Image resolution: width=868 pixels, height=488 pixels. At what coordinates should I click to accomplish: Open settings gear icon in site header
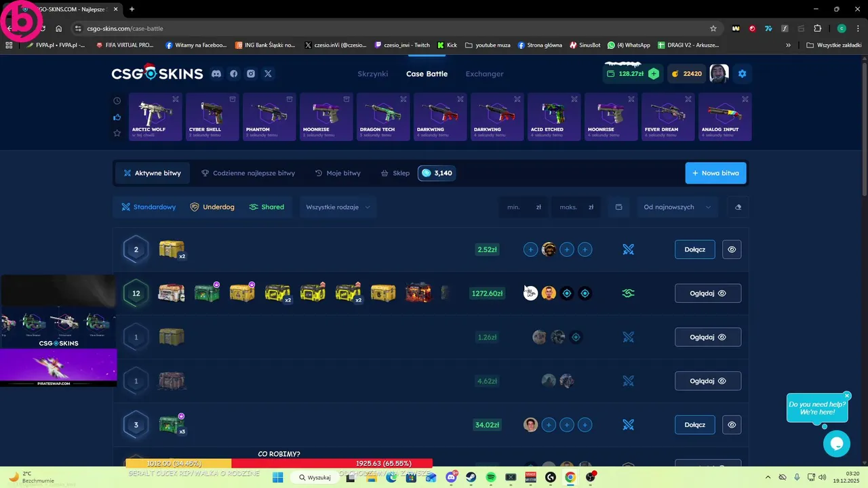(x=742, y=73)
